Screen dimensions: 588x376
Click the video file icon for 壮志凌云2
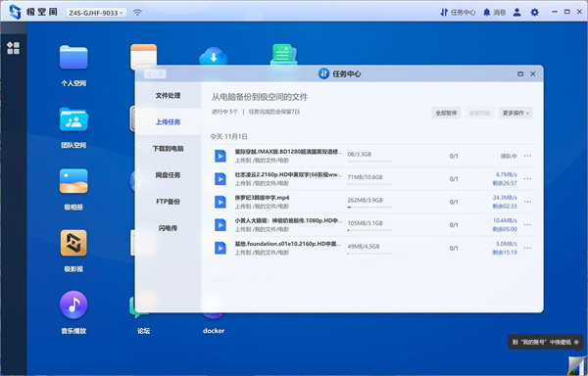[220, 179]
